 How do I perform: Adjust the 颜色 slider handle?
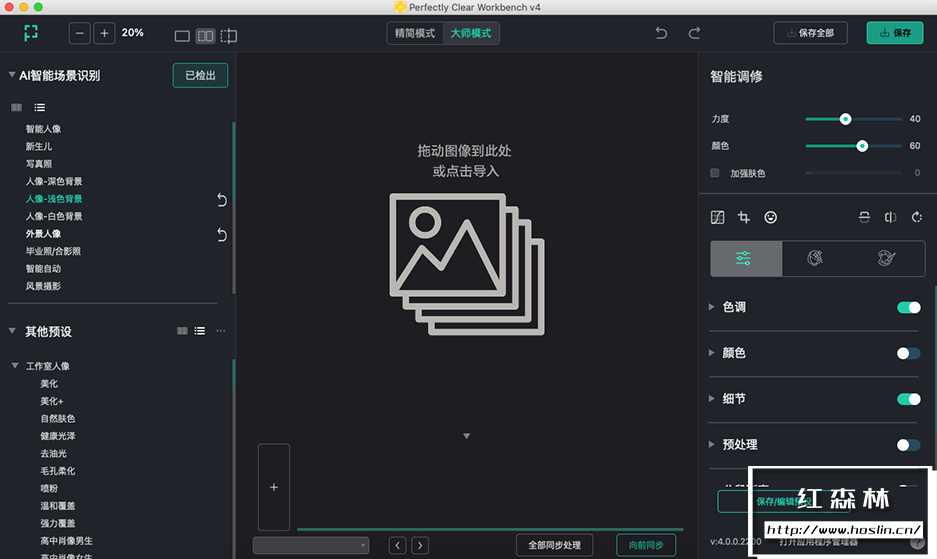(862, 146)
